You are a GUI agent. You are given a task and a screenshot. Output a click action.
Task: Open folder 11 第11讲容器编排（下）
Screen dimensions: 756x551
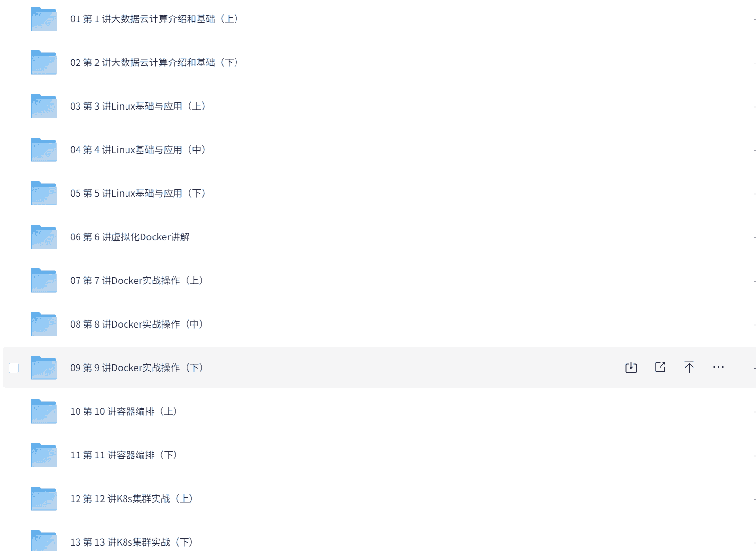(x=125, y=455)
